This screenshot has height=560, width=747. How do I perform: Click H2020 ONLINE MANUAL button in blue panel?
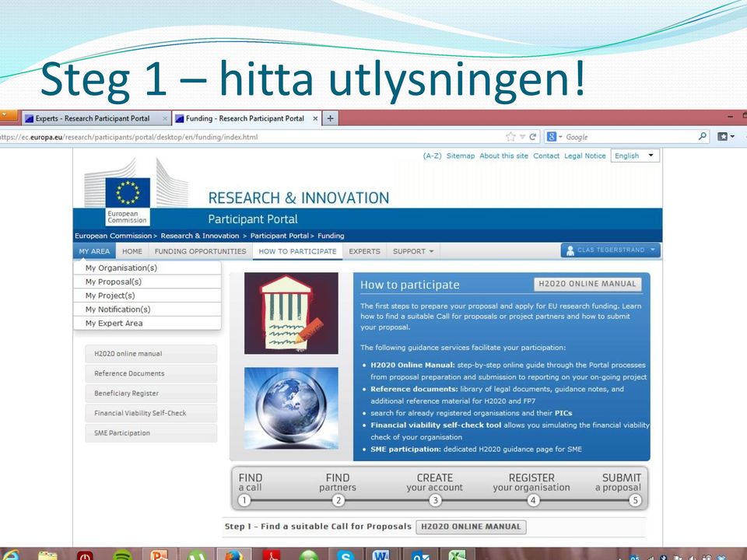click(x=587, y=284)
